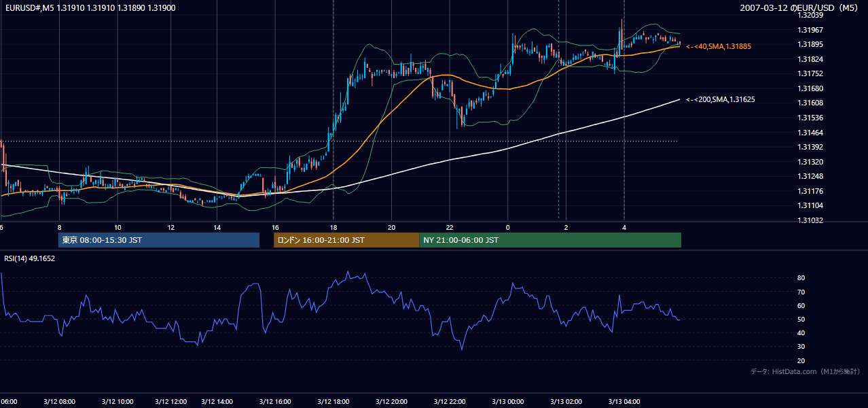This screenshot has height=408, width=868.
Task: Select the orange '<-<40,SMA,1.31885' label
Action: (719, 46)
